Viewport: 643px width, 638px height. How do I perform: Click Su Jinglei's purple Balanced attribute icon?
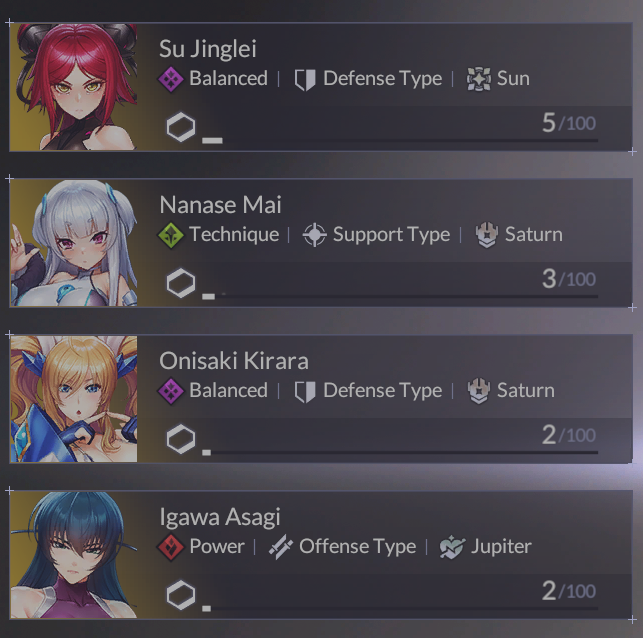coord(171,79)
